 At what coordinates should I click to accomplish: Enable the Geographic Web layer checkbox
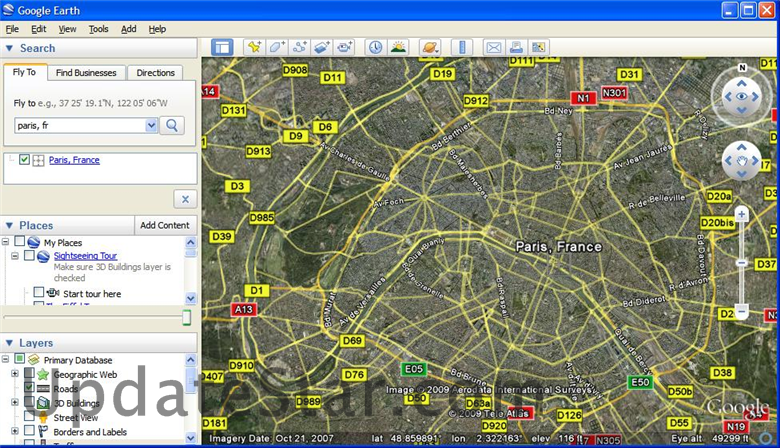tap(29, 373)
